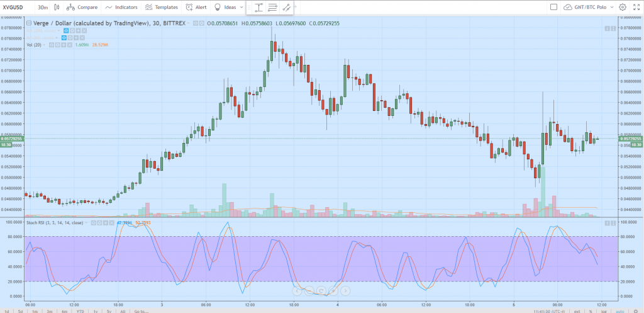Screen dimensions: 644x313
Task: Click the wrench tool in floating toolbar
Action: click(286, 8)
